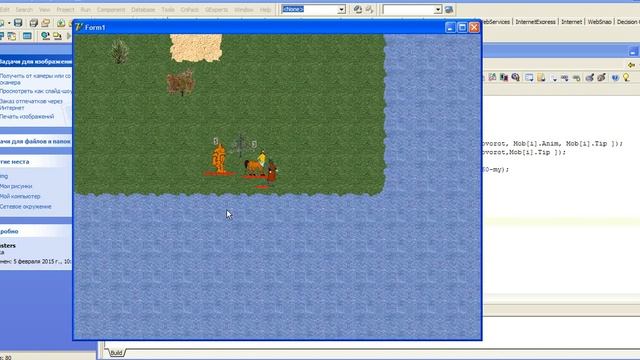Open 'Мои рисунки' in explorer sidebar
The width and height of the screenshot is (640, 360).
(16, 186)
